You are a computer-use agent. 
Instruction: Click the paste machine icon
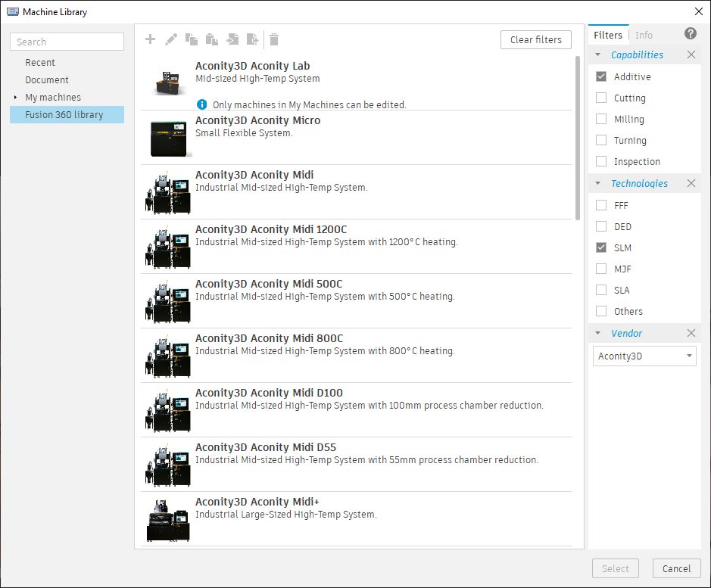212,39
